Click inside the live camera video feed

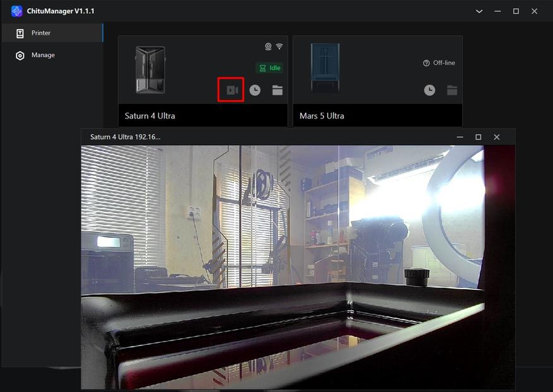(x=298, y=267)
